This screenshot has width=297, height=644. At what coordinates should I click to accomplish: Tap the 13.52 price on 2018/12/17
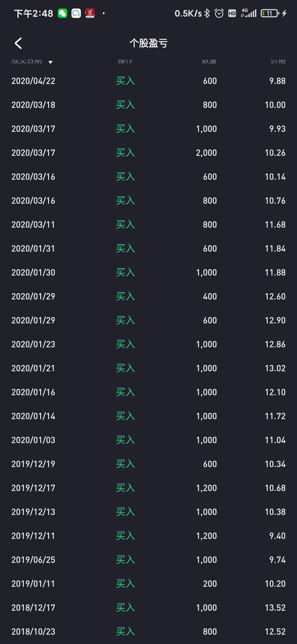point(275,608)
